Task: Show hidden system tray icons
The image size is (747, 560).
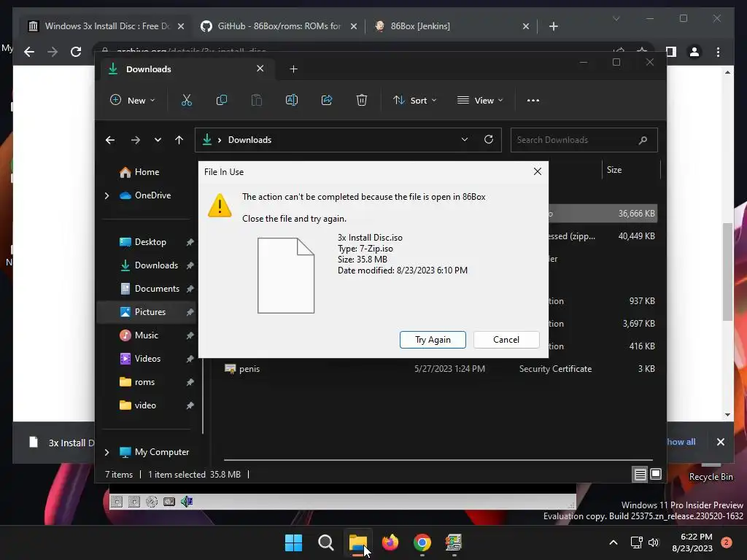Action: pos(614,542)
